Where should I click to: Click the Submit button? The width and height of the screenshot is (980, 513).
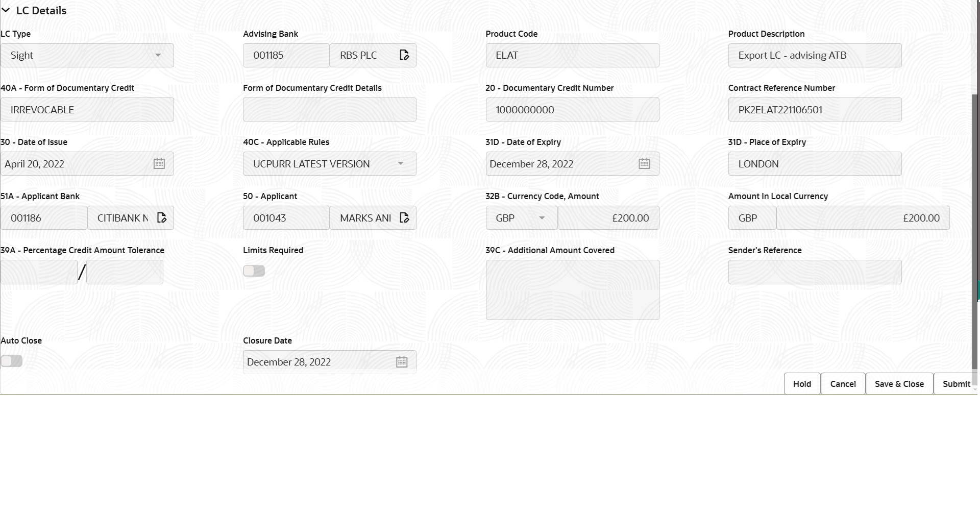[957, 383]
